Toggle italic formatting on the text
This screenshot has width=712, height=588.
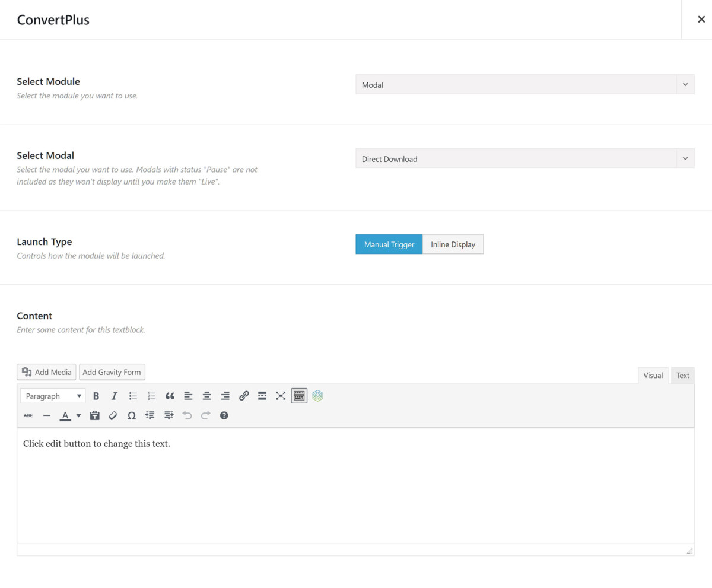pos(114,396)
